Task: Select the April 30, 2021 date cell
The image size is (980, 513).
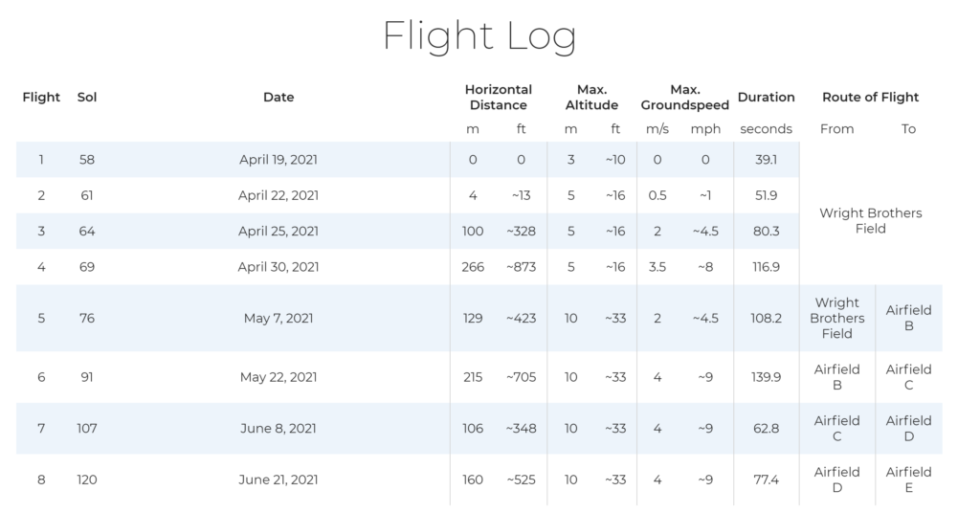Action: pyautogui.click(x=278, y=267)
